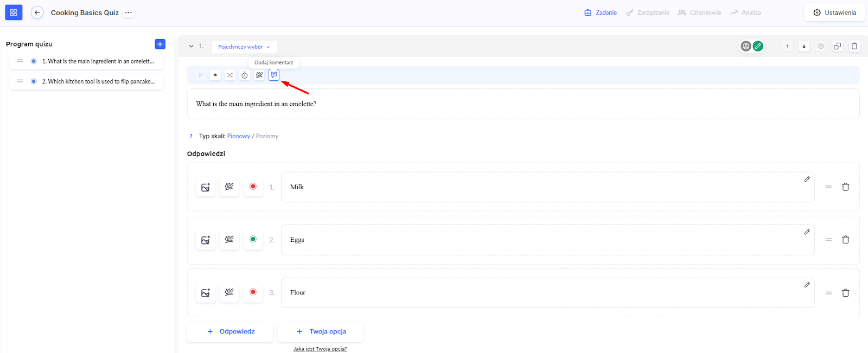
Task: Duplicate question 1 with the copy icon
Action: (838, 46)
